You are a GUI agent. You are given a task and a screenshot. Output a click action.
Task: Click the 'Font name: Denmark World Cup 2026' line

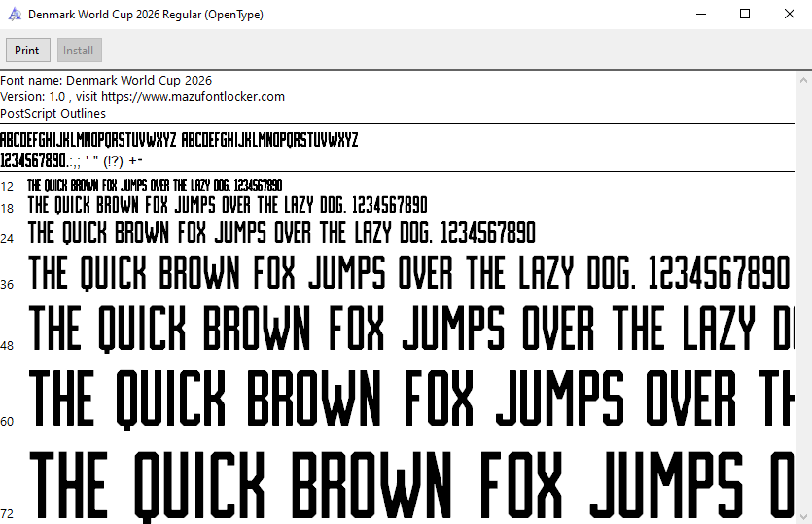pyautogui.click(x=106, y=81)
